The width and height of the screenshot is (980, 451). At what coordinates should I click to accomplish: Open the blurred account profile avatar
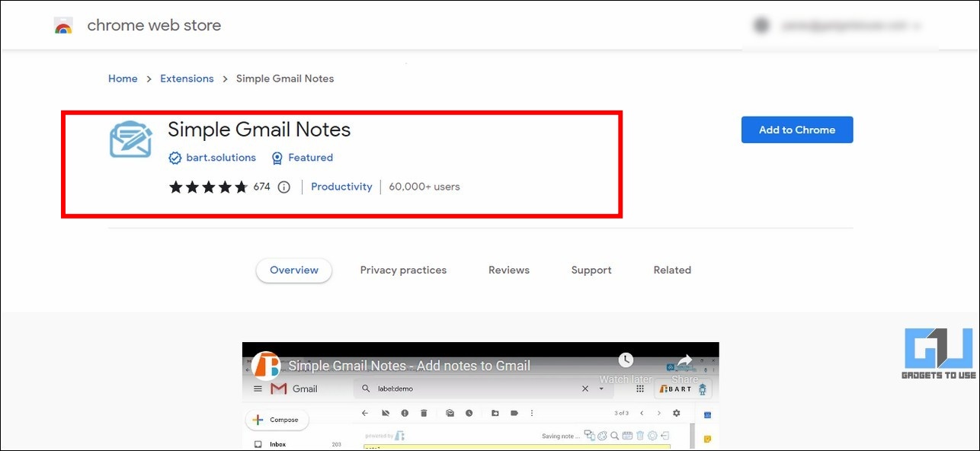[761, 26]
